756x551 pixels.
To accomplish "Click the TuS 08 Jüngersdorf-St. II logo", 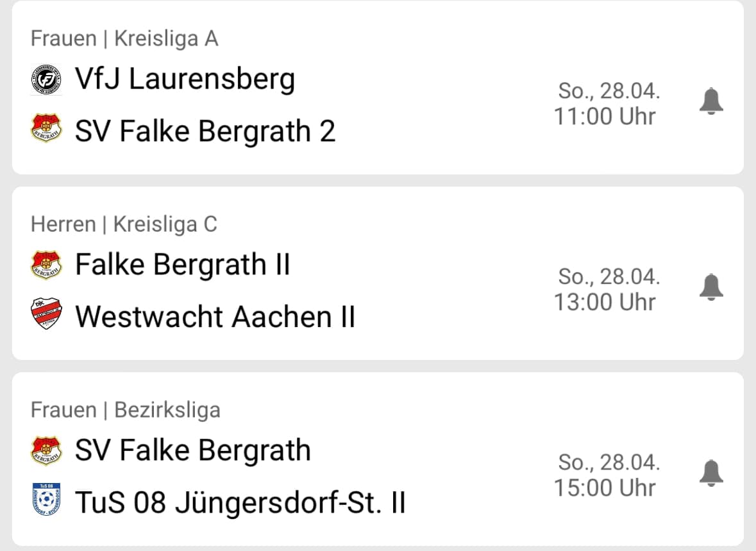I will click(46, 500).
